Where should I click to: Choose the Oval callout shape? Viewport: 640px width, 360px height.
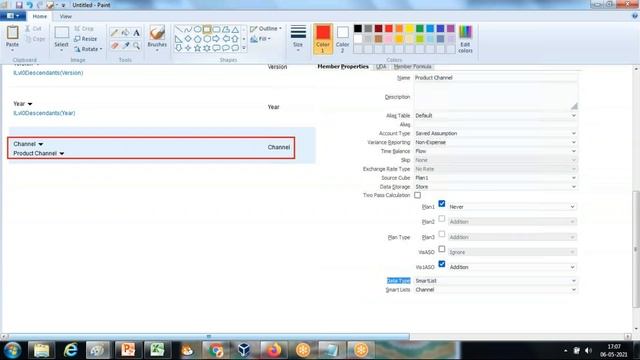[226, 48]
